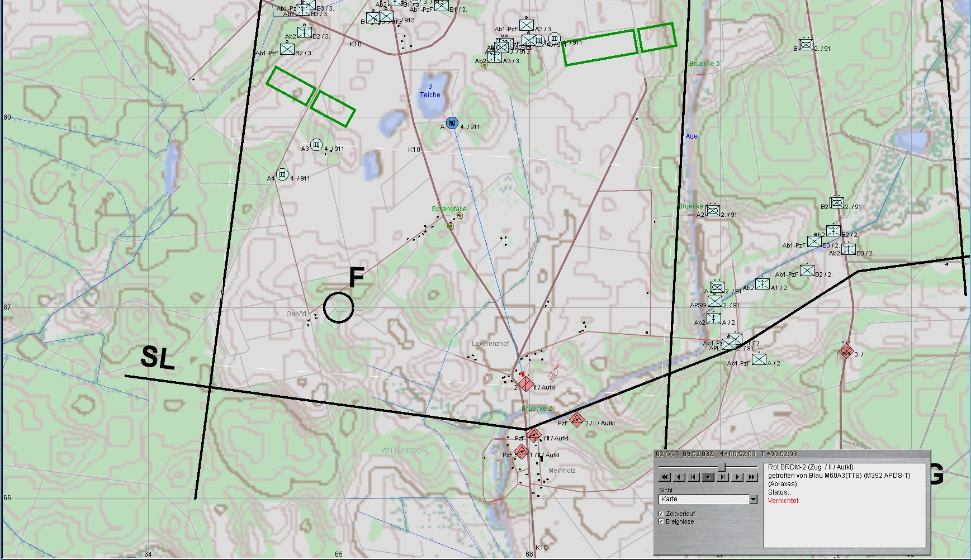This screenshot has height=560, width=971.
Task: Click the black circle marker labeled F
Action: click(338, 307)
